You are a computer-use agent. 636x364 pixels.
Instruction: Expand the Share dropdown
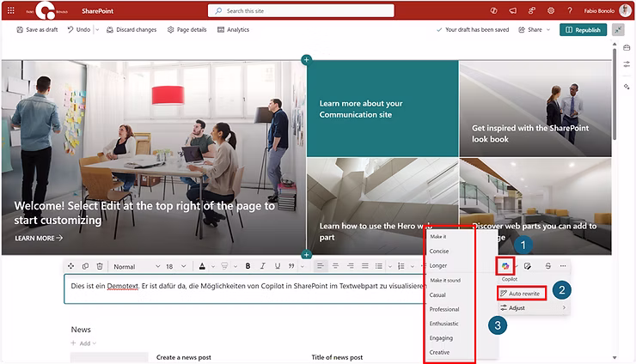pos(548,29)
